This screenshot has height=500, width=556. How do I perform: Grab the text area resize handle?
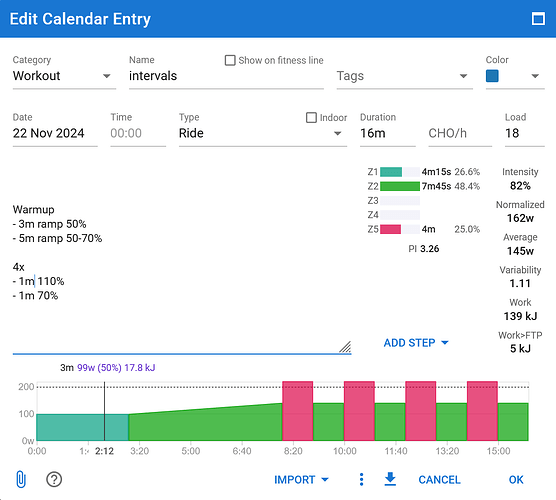345,347
